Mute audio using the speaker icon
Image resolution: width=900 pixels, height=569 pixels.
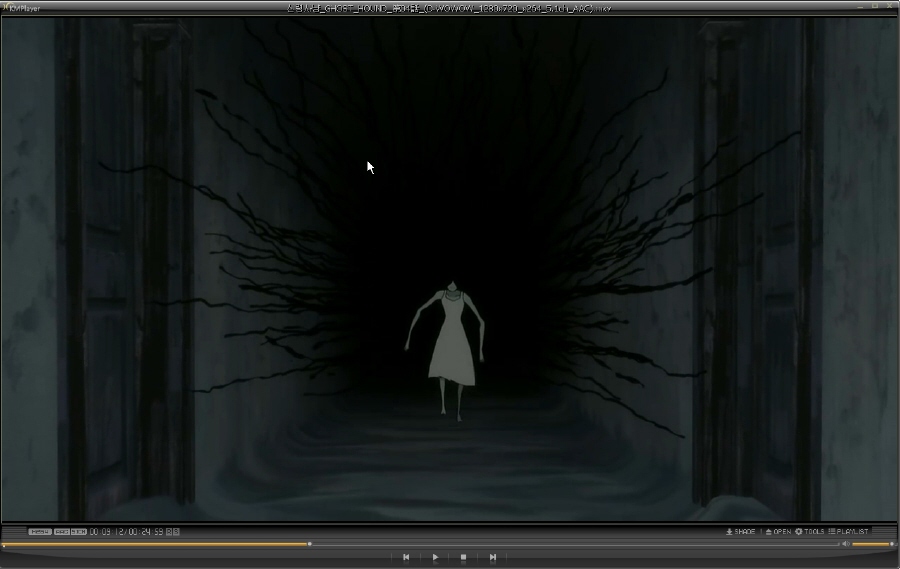click(x=845, y=544)
